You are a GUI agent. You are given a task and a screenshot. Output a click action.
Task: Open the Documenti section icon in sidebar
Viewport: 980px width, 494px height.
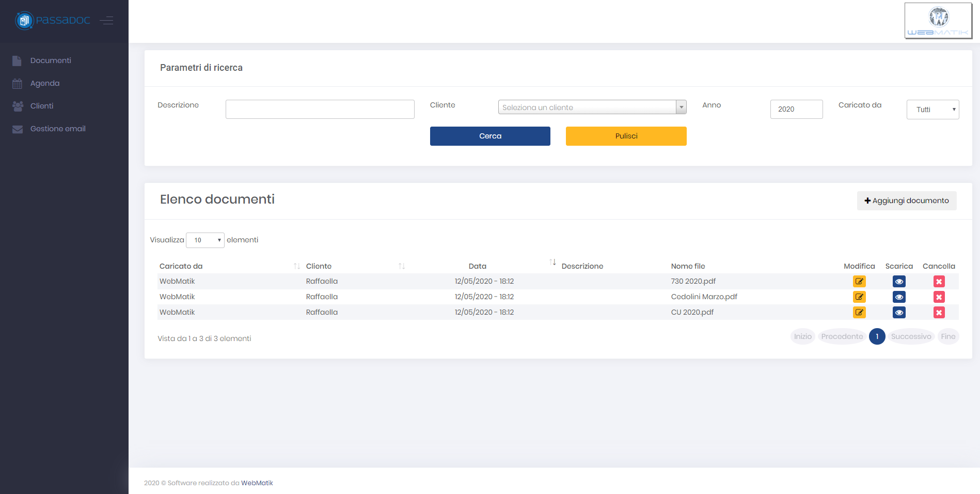(16, 60)
